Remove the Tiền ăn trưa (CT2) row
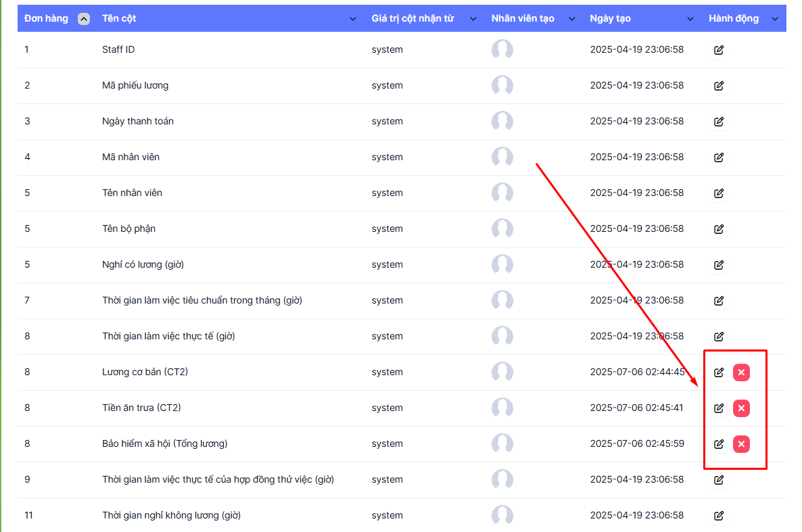 tap(741, 408)
